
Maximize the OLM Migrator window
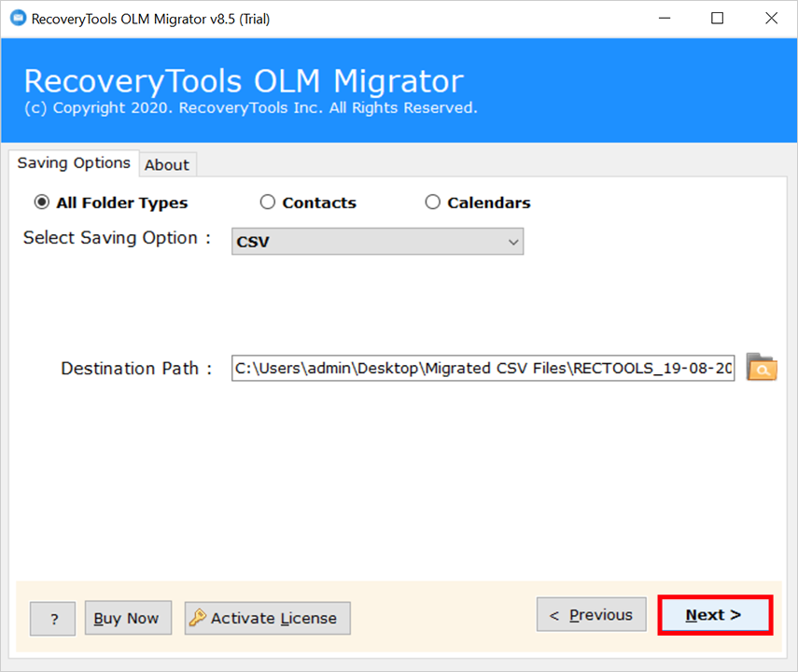pos(717,19)
